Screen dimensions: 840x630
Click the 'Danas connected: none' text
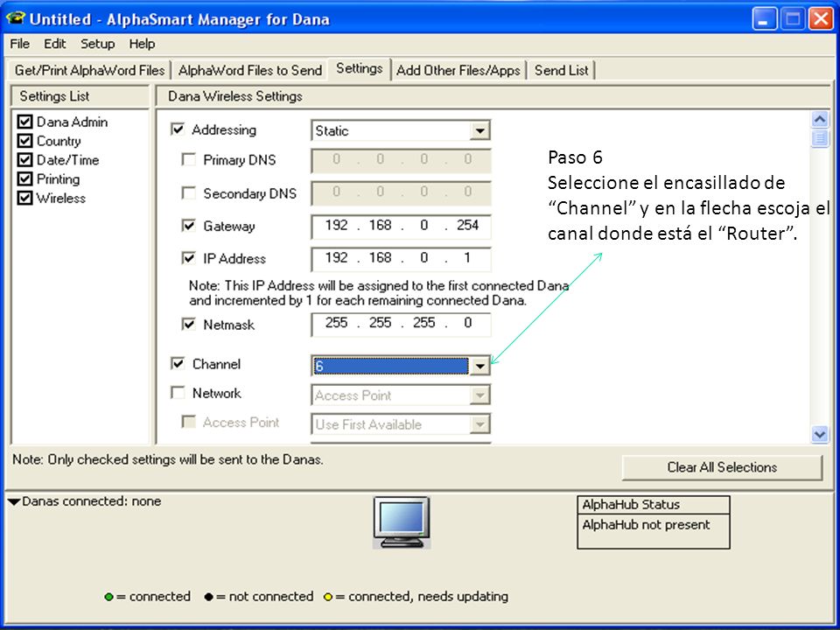tap(92, 501)
